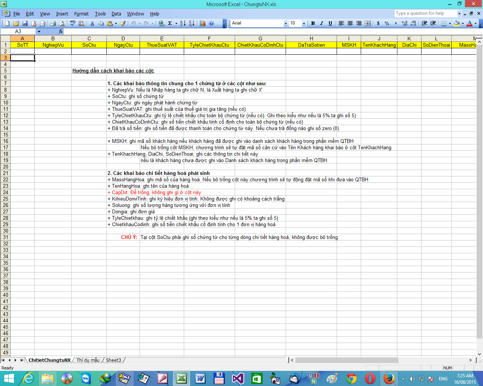This screenshot has height=386, width=483.
Task: Open the Format menu
Action: point(81,14)
